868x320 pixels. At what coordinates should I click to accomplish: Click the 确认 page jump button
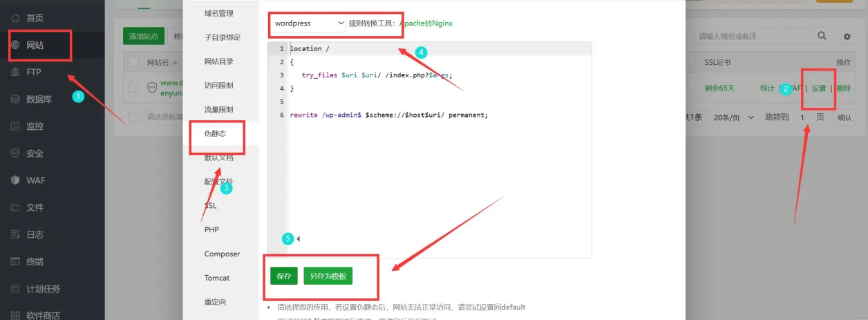(845, 117)
